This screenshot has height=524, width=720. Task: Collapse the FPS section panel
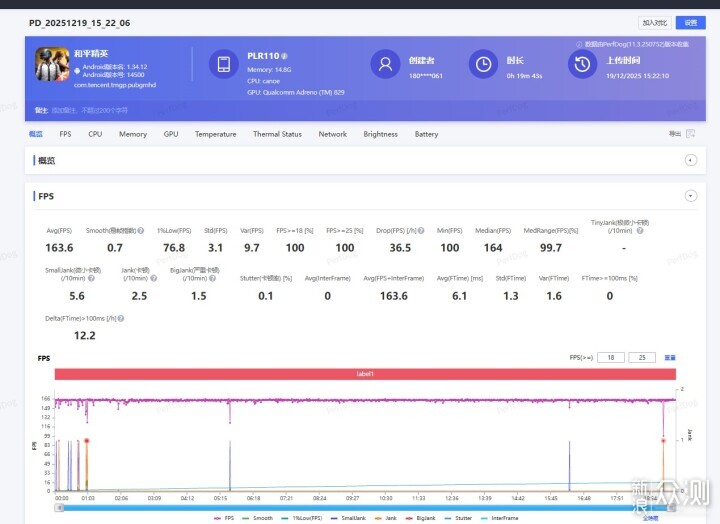[690, 196]
